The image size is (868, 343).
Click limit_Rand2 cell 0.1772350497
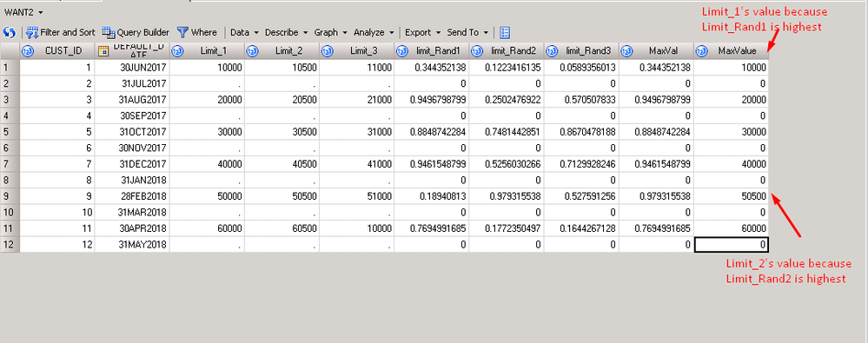point(506,228)
